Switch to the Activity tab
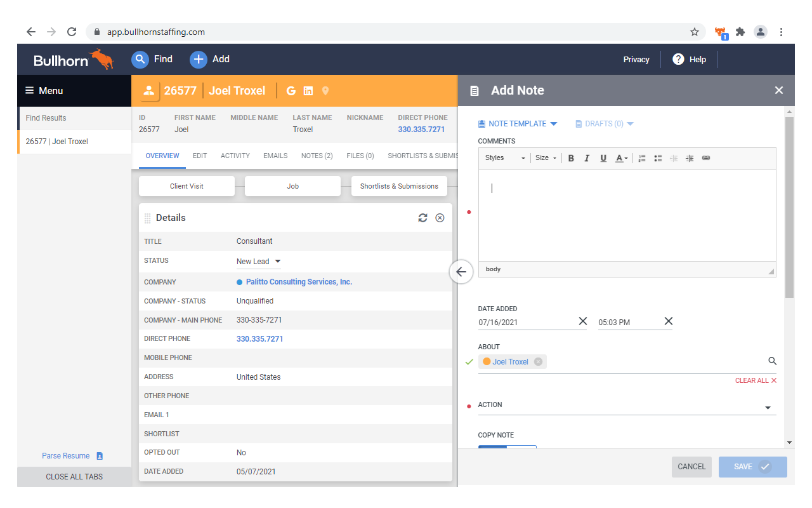Viewport: 812px width, 508px height. (x=235, y=156)
